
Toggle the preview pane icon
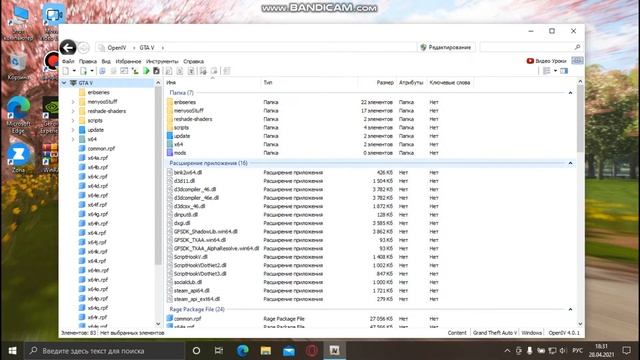tap(564, 71)
